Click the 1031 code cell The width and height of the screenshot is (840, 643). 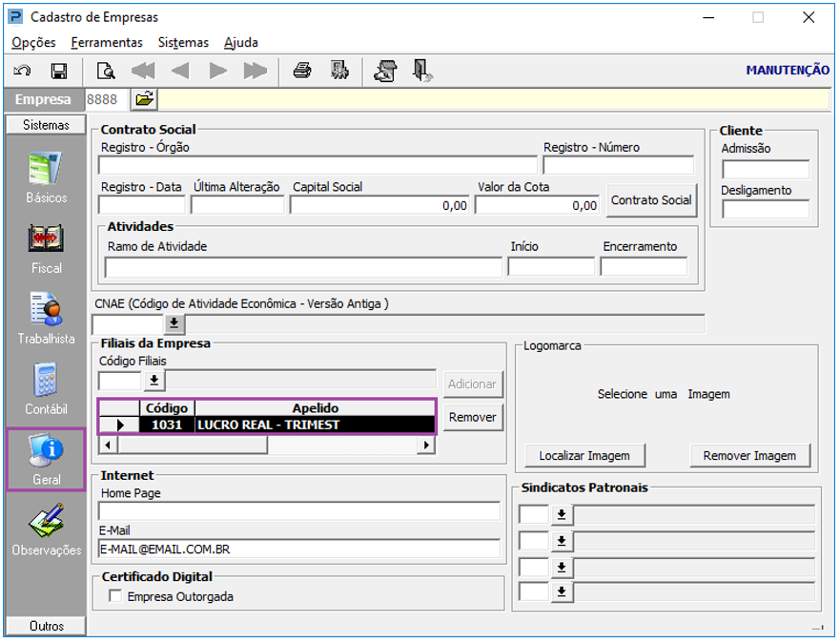point(167,425)
